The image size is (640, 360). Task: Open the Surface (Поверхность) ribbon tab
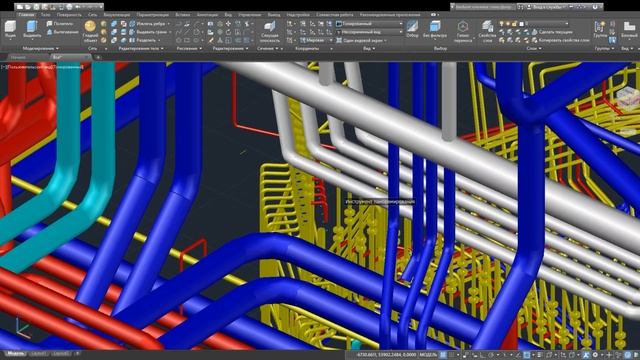tap(69, 15)
